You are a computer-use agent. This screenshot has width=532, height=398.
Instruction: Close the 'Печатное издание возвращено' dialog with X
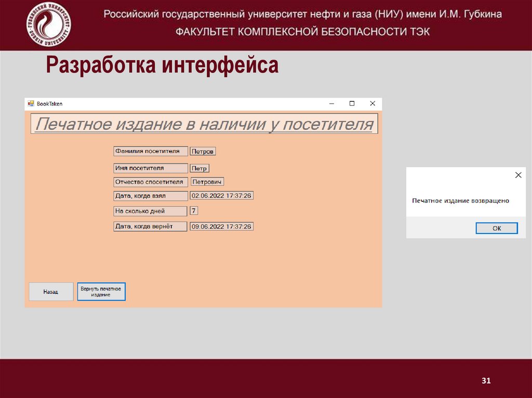coord(518,175)
